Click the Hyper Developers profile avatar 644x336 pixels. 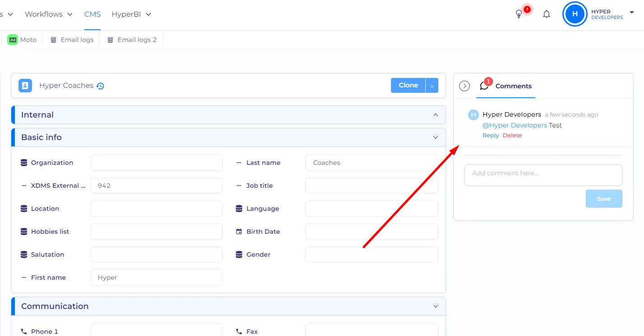point(575,14)
